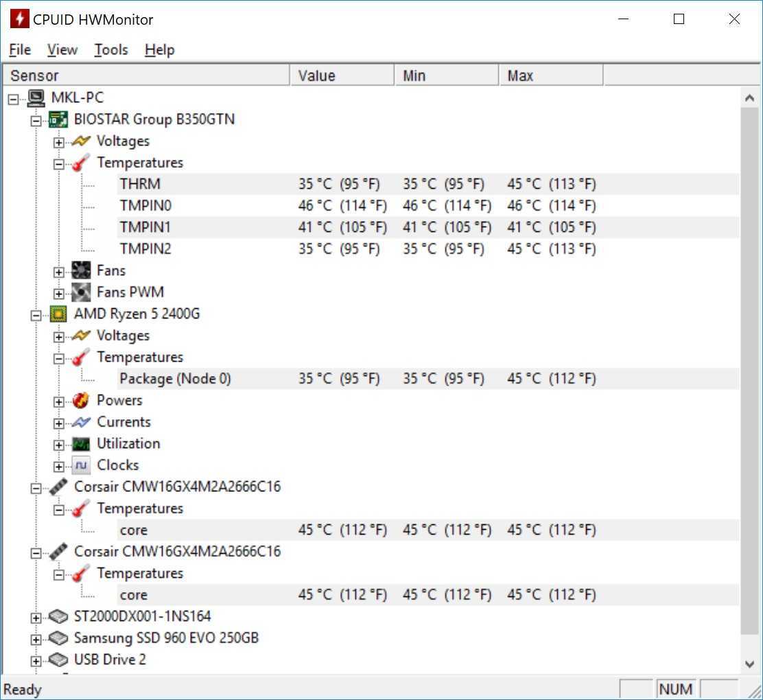Open the View menu
The height and width of the screenshot is (700, 763).
[x=62, y=50]
